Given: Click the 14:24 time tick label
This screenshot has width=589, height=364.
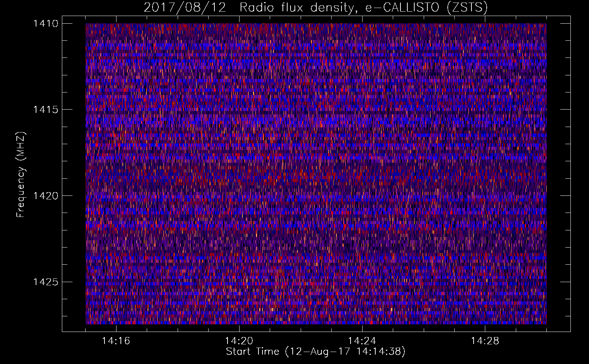Looking at the screenshot, I should tap(362, 341).
